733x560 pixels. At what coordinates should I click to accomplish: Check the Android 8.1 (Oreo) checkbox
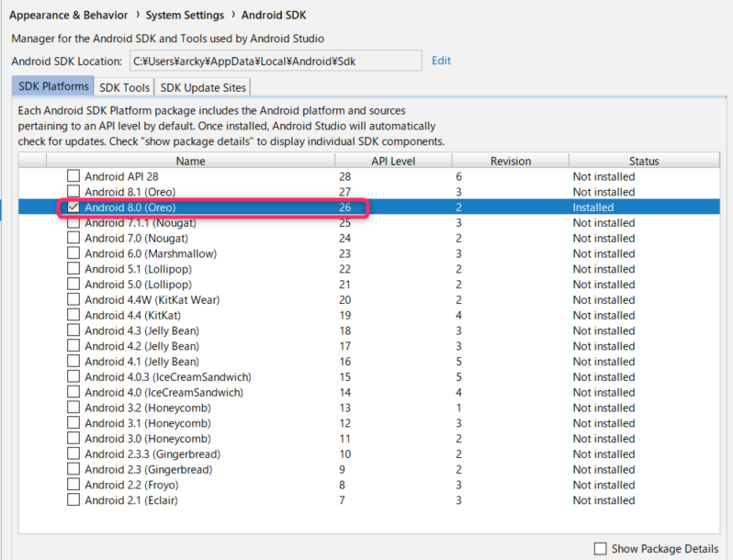click(x=73, y=192)
